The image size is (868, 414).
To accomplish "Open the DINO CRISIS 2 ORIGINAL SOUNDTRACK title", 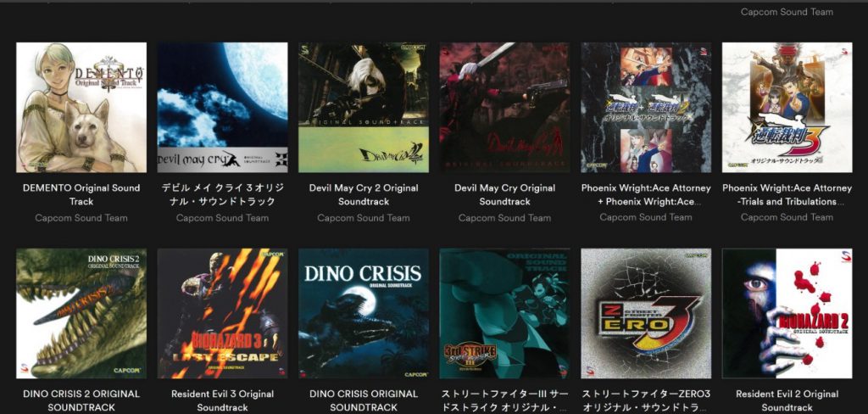I will (x=81, y=400).
